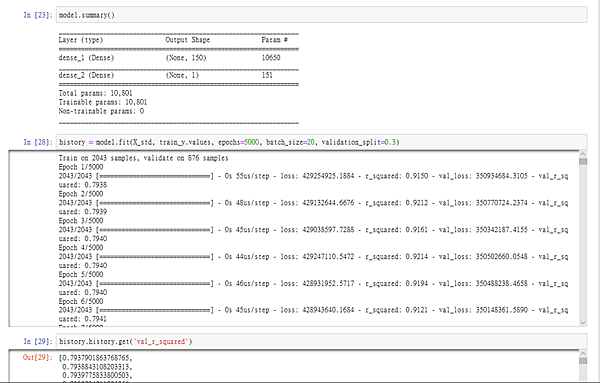Click the 'Output Shape' column header
The image size is (600, 383).
pyautogui.click(x=188, y=40)
